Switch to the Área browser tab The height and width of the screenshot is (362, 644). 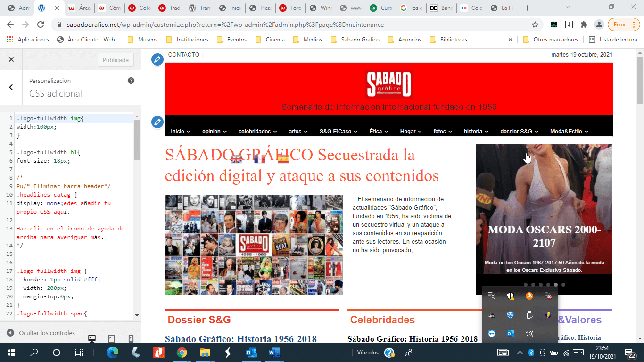coord(79,8)
